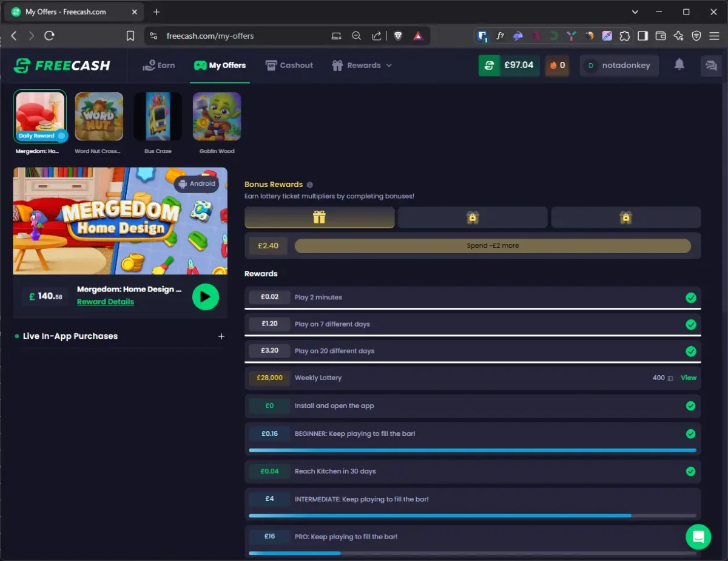Click the share icon in address bar
728x561 pixels.
coord(377,36)
